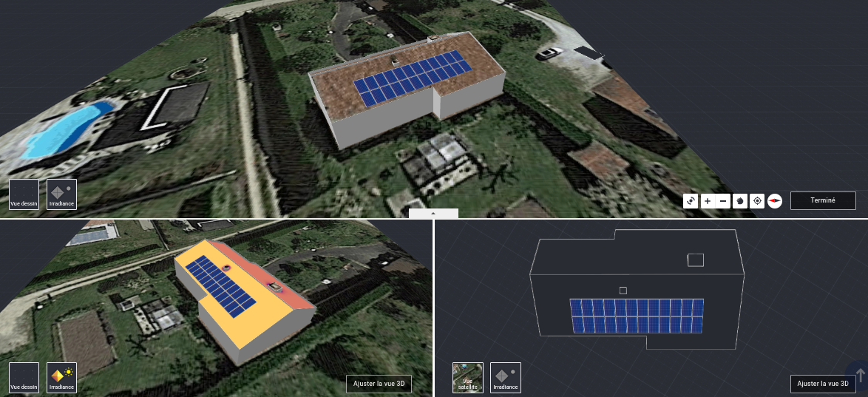
Task: Select the pan hand tool
Action: [x=740, y=200]
